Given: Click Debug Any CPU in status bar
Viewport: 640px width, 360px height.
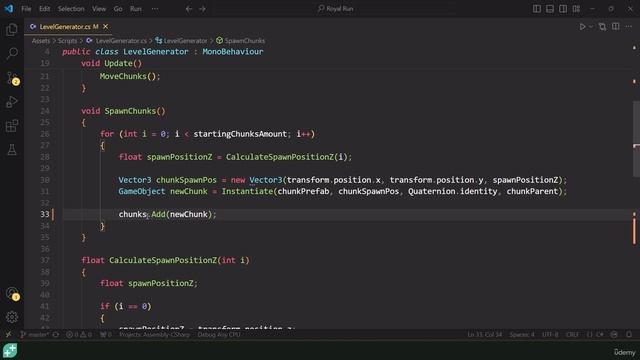Looking at the screenshot, I should [219, 335].
